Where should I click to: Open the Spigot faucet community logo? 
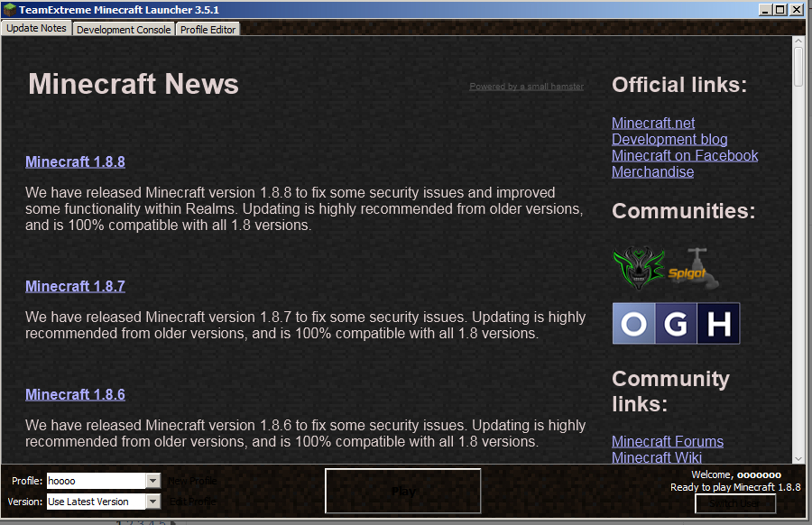694,269
